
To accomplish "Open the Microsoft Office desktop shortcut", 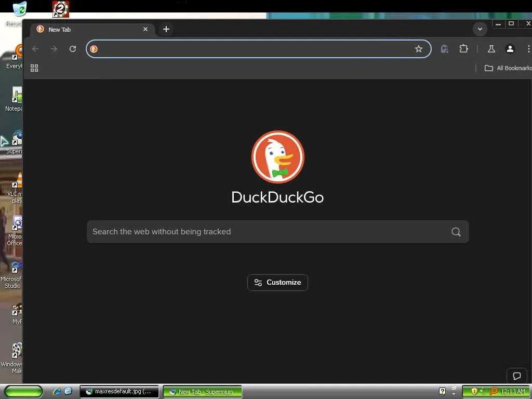I will click(16, 231).
